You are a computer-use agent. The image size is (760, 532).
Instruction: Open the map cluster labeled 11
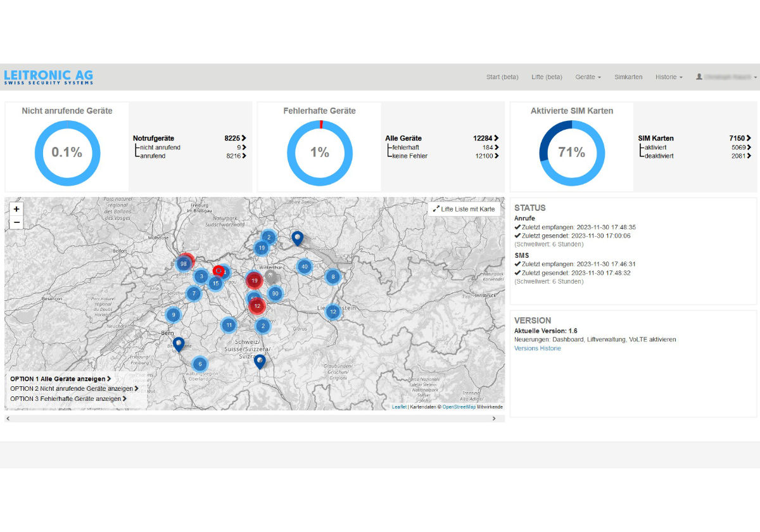pyautogui.click(x=229, y=326)
